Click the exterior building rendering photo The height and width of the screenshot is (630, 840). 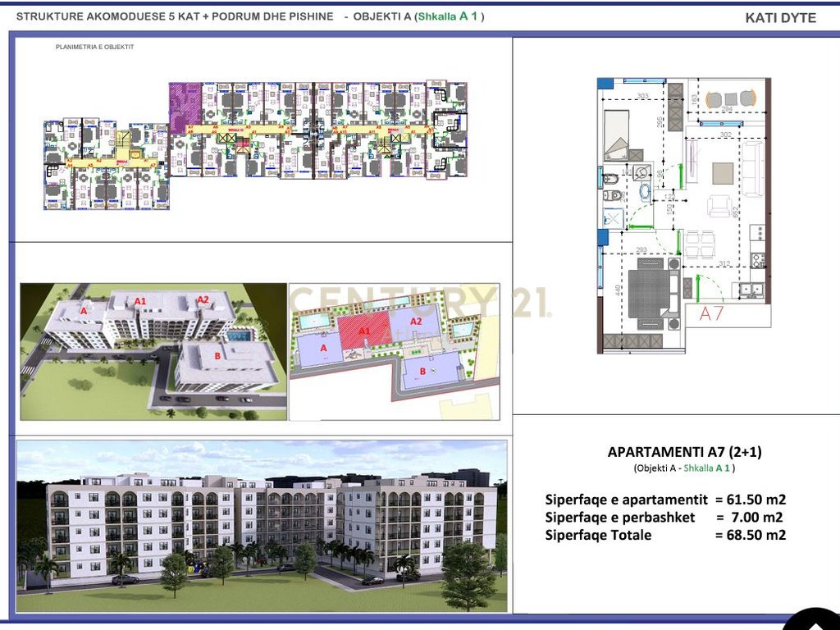[262, 526]
